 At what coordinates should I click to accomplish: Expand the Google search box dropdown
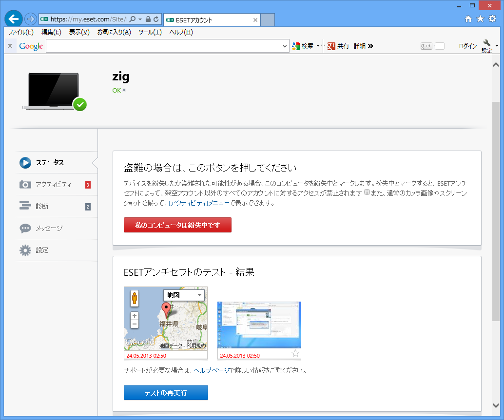click(285, 46)
